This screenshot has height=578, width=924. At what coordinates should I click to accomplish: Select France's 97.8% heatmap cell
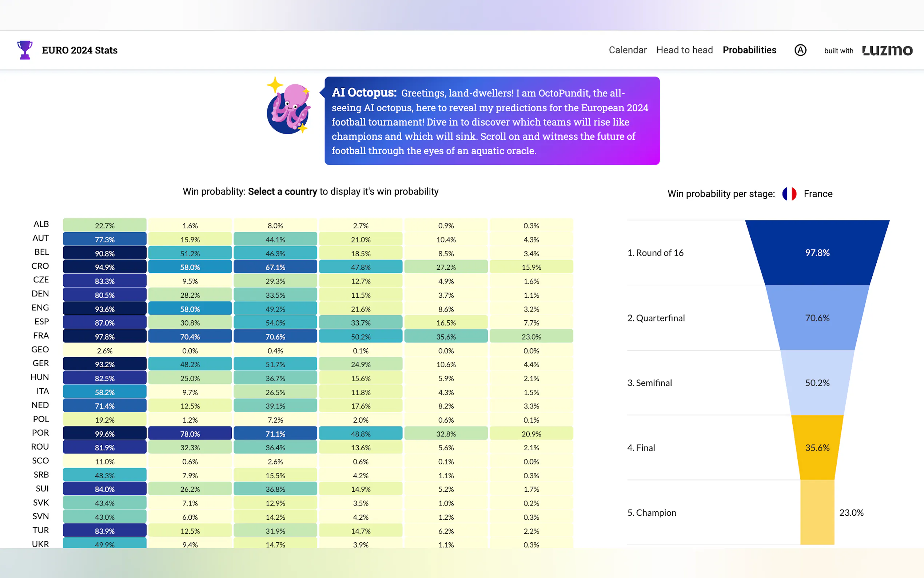click(105, 336)
